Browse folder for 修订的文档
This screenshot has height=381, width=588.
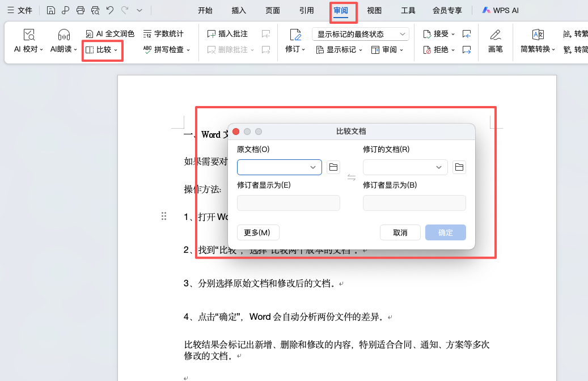point(459,167)
